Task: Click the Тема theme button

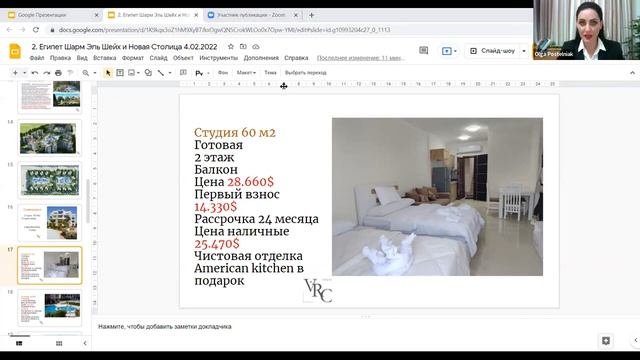Action: click(x=270, y=73)
